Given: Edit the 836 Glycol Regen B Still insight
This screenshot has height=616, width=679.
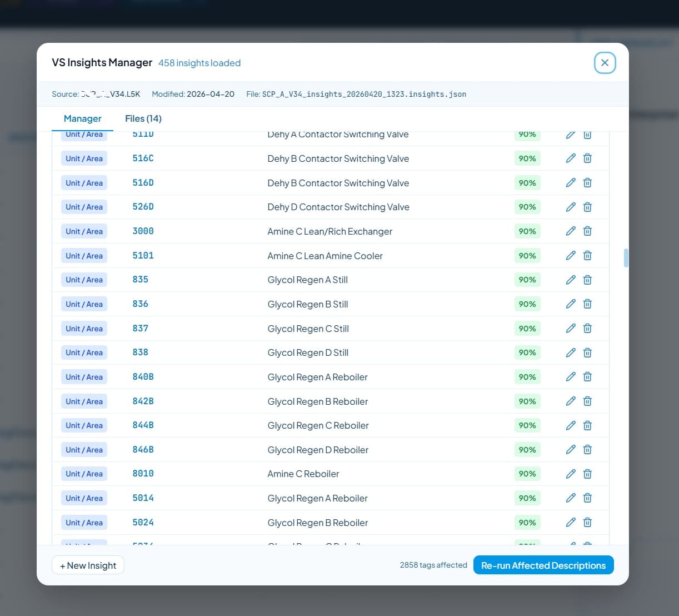Looking at the screenshot, I should coord(571,304).
